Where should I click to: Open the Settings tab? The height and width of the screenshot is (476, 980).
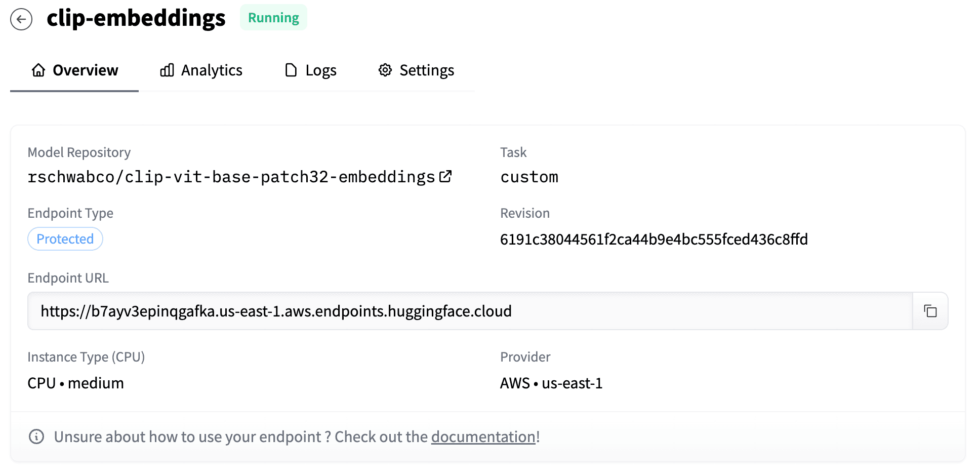pos(426,70)
